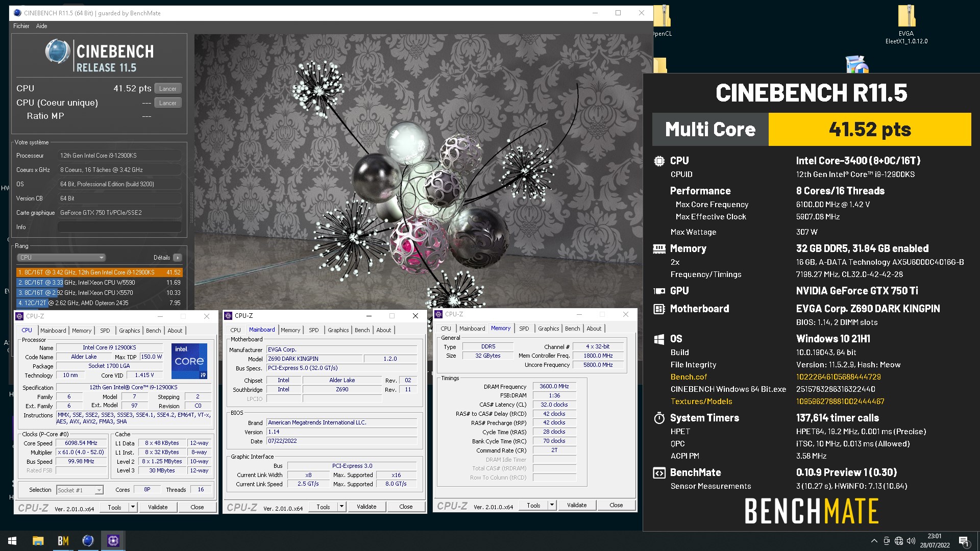Open BenchMate from the taskbar
Viewport: 980px width, 551px height.
tap(63, 541)
